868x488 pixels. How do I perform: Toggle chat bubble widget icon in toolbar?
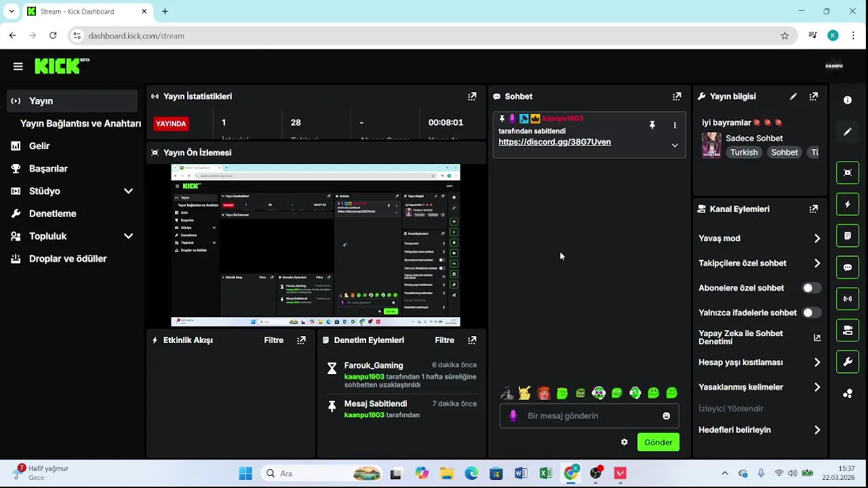coord(848,267)
